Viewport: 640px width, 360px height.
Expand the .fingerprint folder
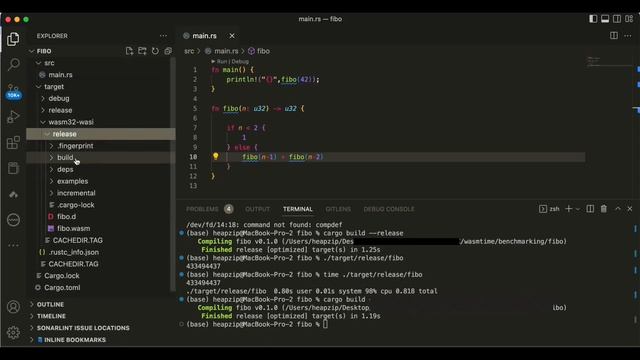pyautogui.click(x=52, y=146)
